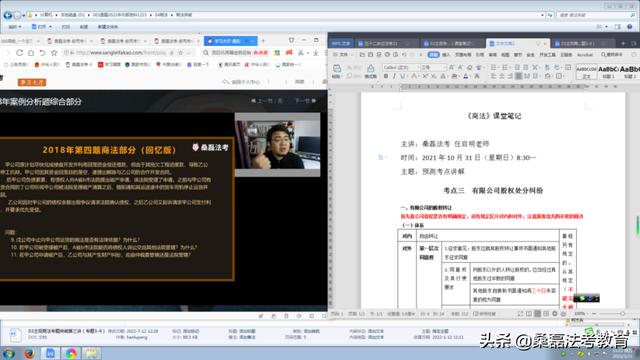Expand the 文件 menu in WPS
Screen dimensions: 640x360
tap(343, 54)
